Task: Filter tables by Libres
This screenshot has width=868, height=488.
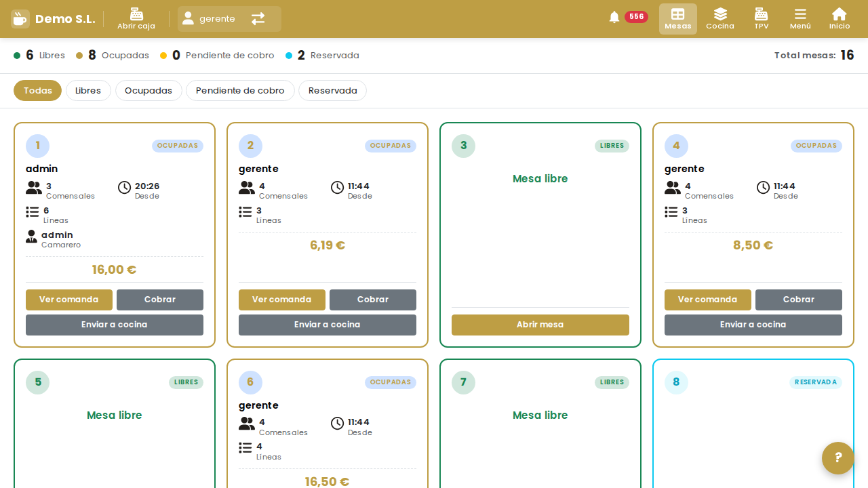Action: coord(88,91)
